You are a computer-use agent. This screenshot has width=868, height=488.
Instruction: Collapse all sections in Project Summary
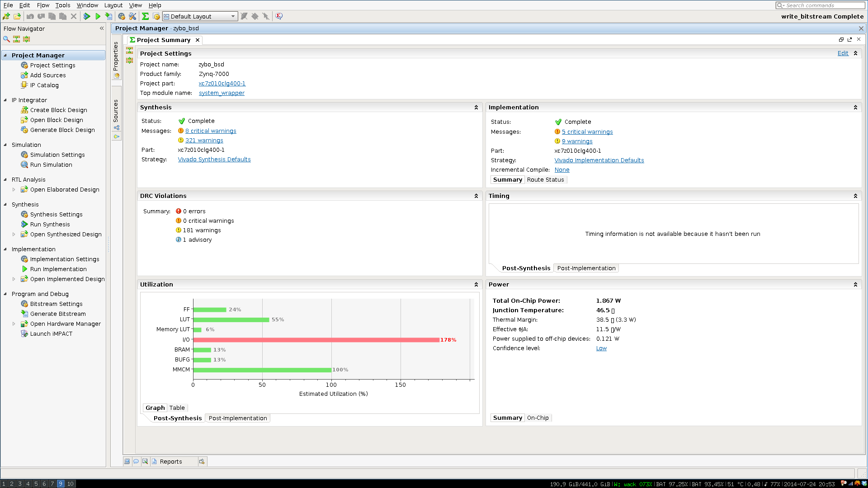tap(130, 51)
